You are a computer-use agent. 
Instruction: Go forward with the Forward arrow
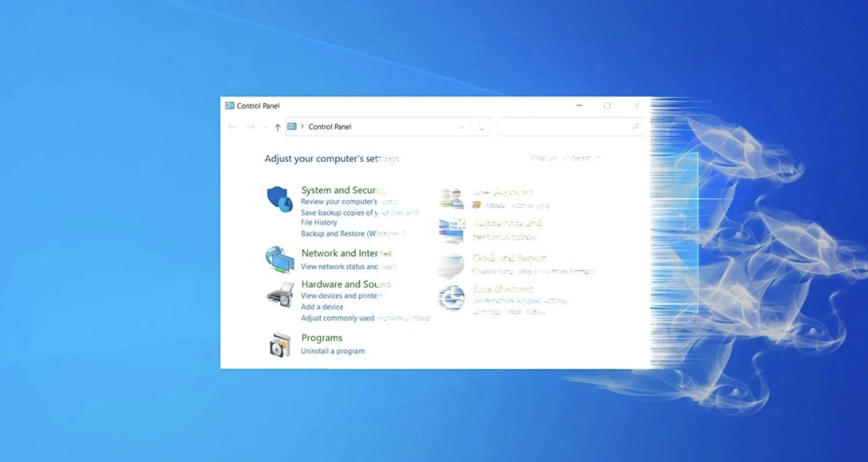pyautogui.click(x=250, y=127)
